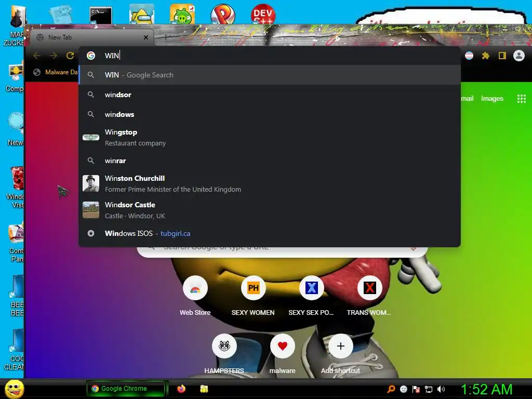Viewport: 532px width, 399px height.
Task: Open the Google apps grid
Action: tap(522, 99)
